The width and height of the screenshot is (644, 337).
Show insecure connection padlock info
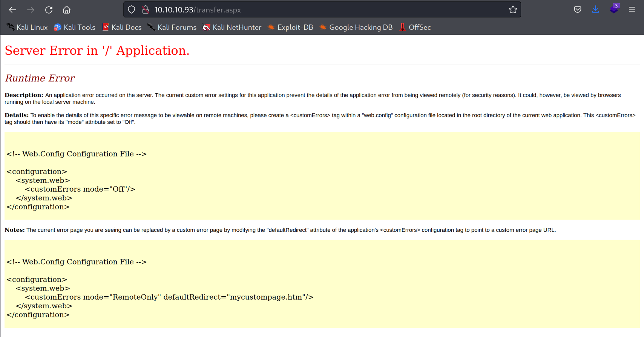(146, 10)
